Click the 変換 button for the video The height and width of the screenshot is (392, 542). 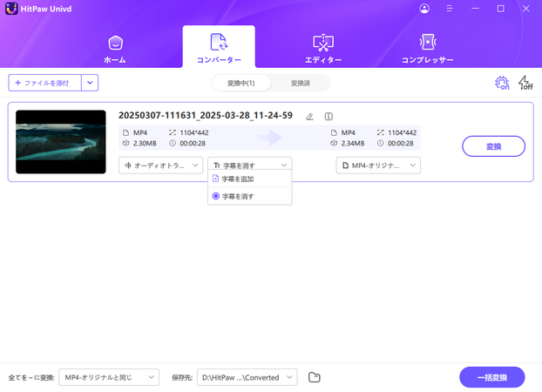[x=493, y=146]
